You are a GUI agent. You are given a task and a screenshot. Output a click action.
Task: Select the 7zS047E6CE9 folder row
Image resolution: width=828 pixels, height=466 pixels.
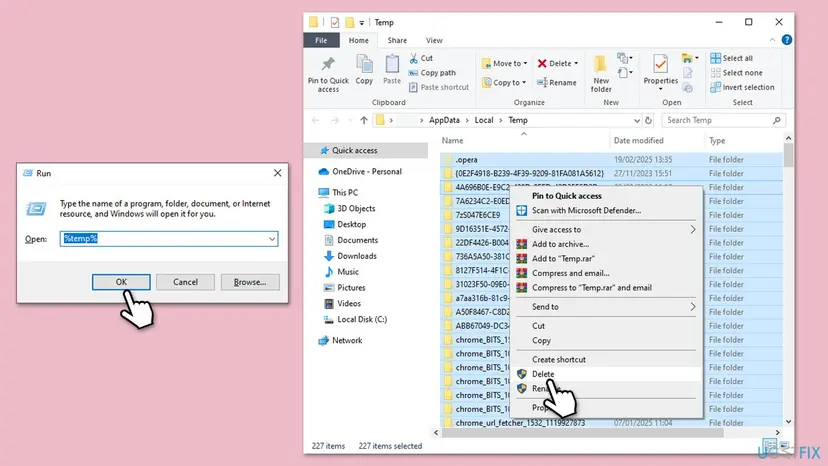tap(477, 215)
